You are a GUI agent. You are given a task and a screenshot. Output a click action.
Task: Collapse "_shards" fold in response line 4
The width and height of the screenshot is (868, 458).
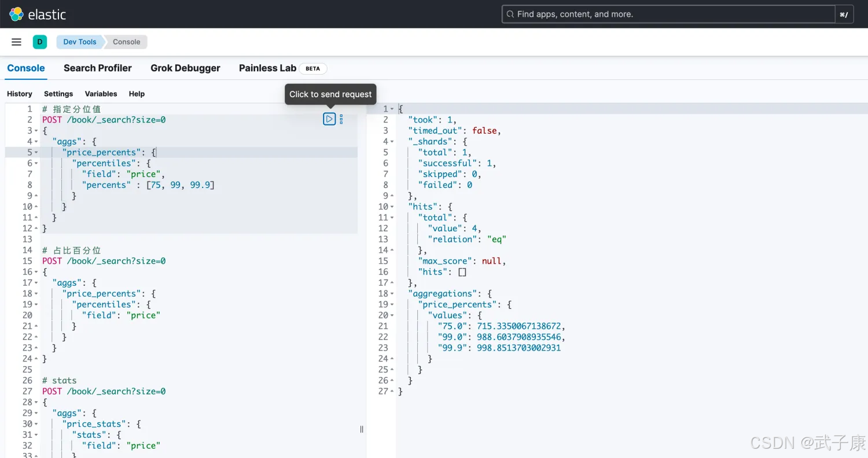point(392,142)
